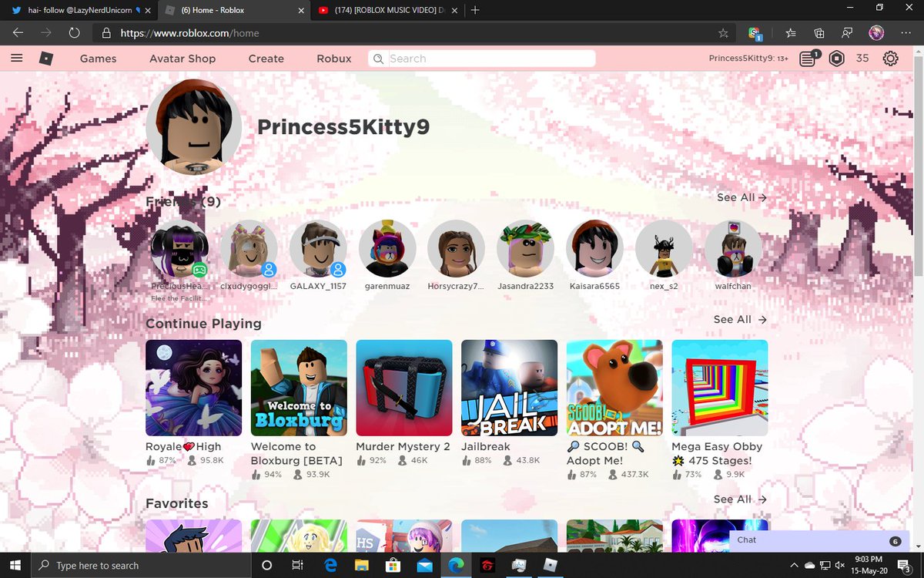Viewport: 924px width, 578px height.
Task: Open the Create menu item
Action: [266, 59]
